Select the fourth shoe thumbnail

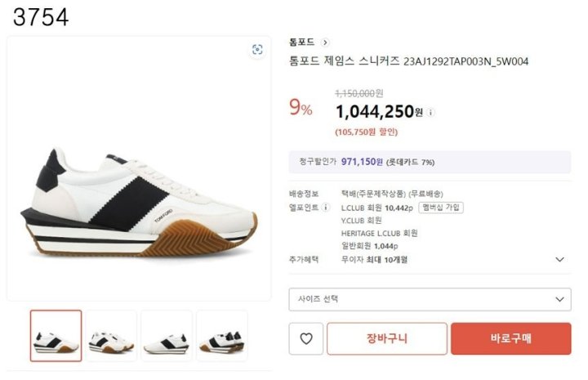(x=221, y=335)
